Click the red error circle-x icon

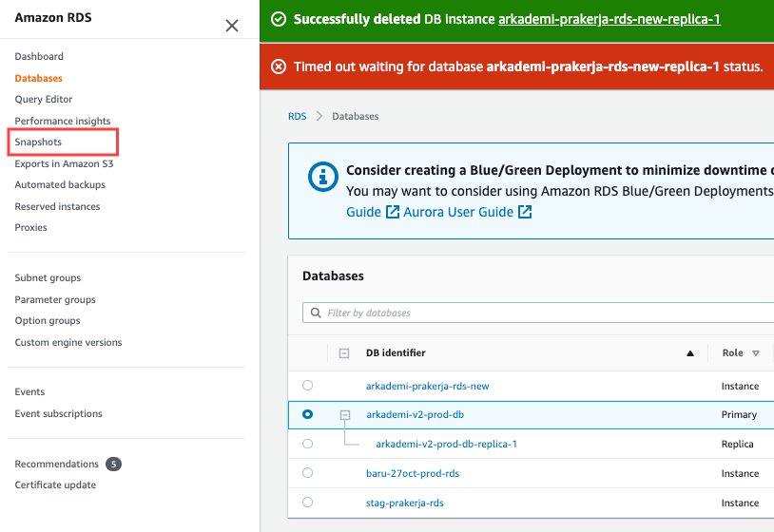pyautogui.click(x=279, y=66)
